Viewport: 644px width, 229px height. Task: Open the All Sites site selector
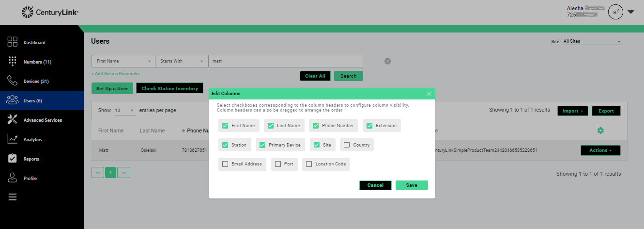click(592, 42)
